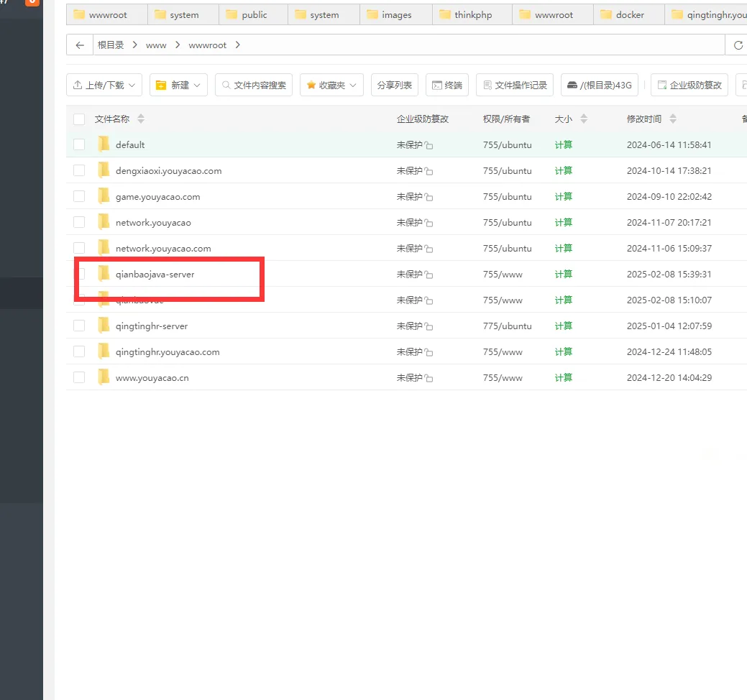Expand the 新建 dropdown menu

point(179,85)
